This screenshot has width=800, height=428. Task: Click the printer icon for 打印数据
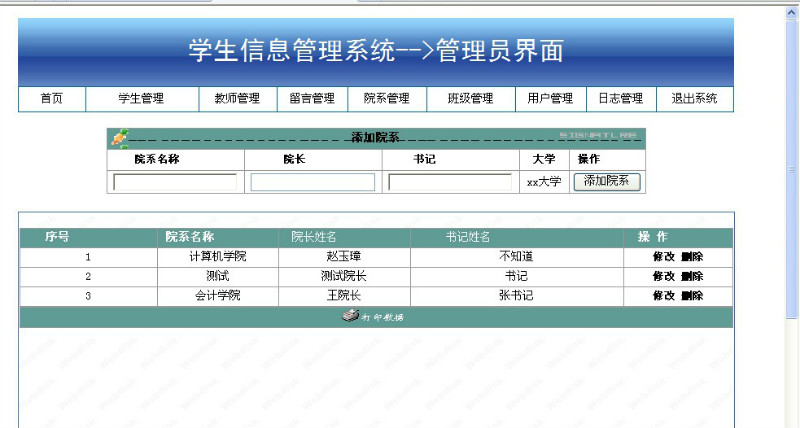click(x=351, y=316)
